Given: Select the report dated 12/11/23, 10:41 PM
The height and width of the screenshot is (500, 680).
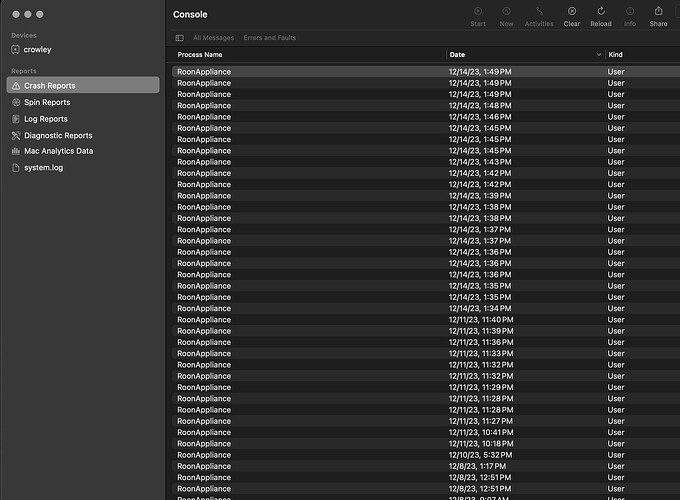Looking at the screenshot, I should point(426,433).
